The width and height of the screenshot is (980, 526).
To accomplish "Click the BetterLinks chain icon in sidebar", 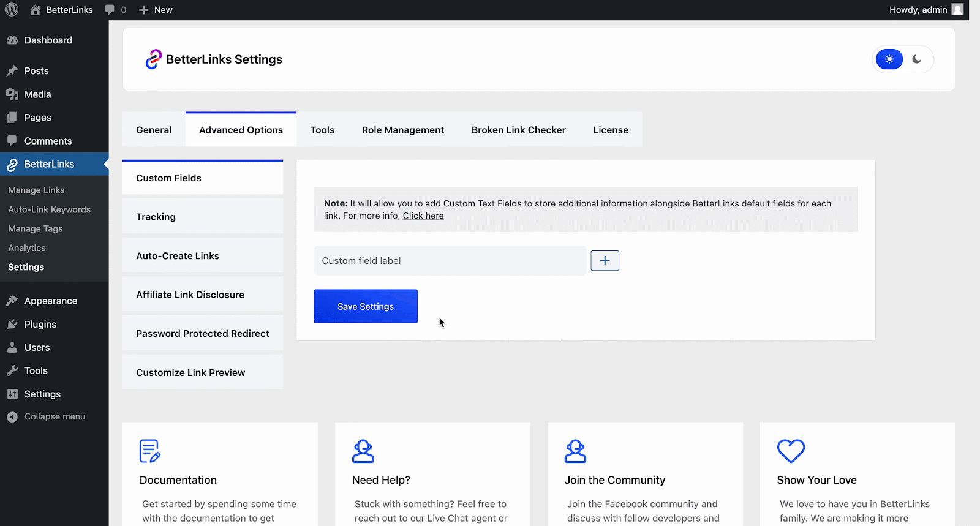I will (12, 164).
